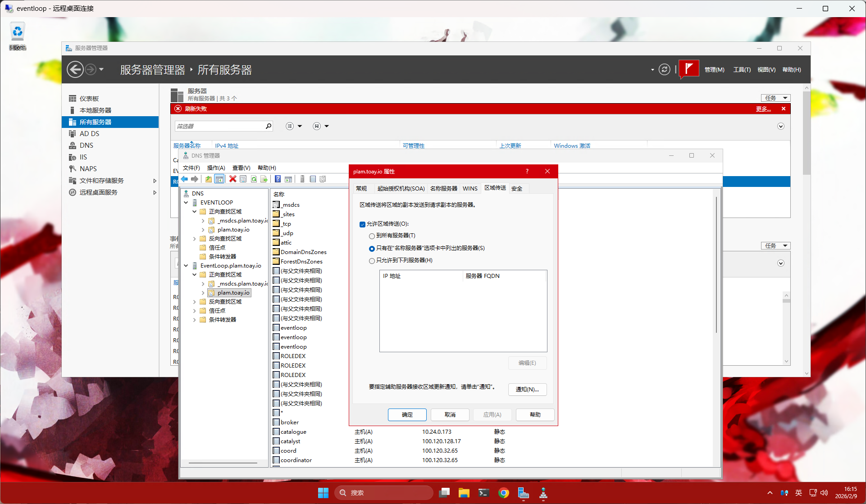Screen dimensions: 866x504
Task: Collapse the EVENTLOOP server tree node
Action: [186, 203]
